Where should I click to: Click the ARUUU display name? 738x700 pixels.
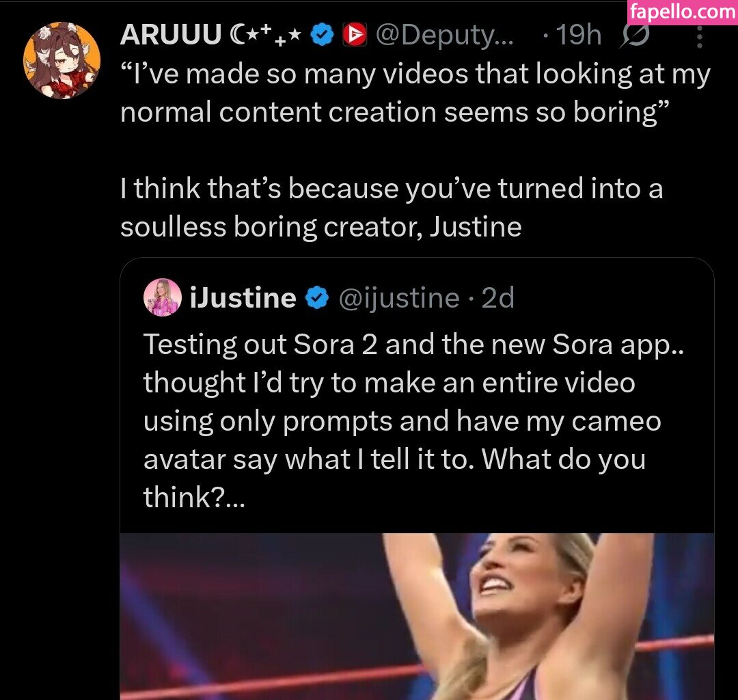click(170, 36)
